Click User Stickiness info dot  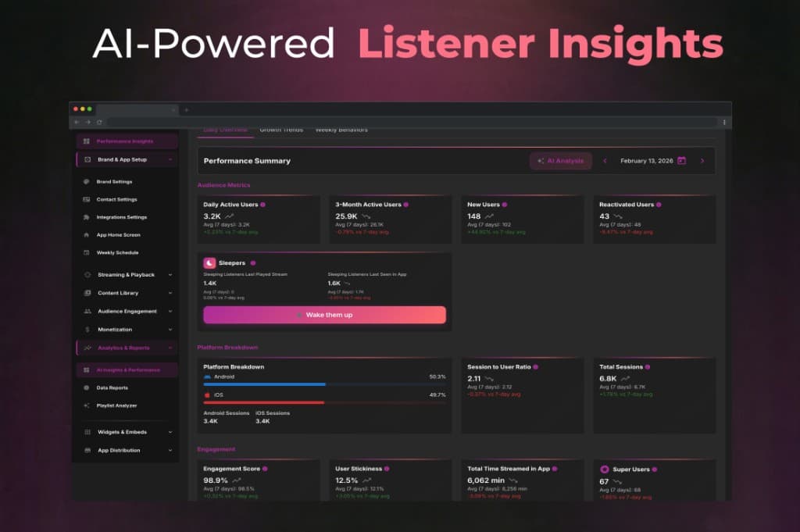pos(387,469)
